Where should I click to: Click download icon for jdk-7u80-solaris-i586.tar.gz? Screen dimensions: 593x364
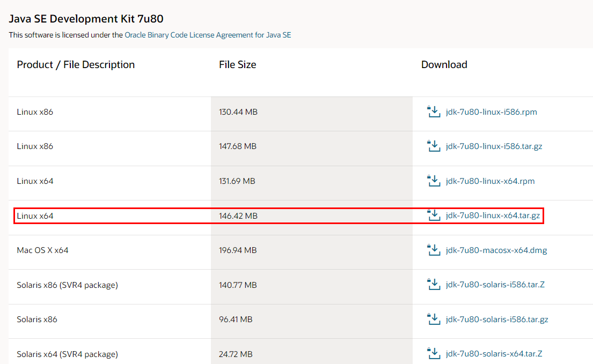(434, 319)
